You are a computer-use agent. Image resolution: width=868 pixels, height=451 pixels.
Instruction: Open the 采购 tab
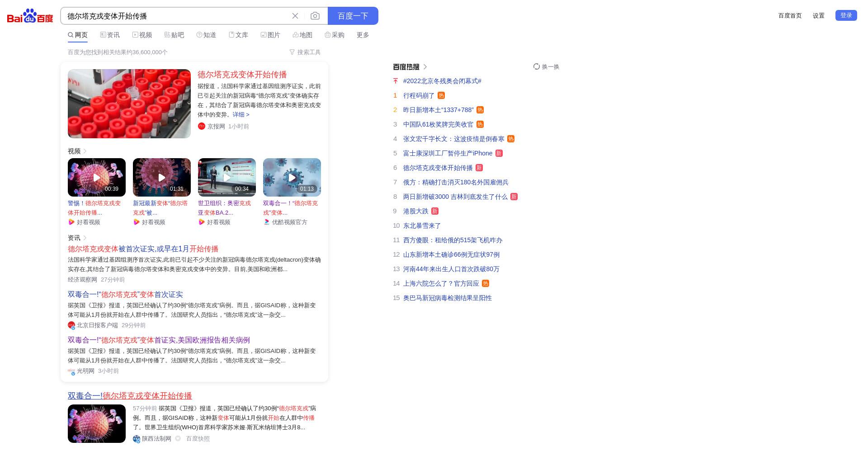click(335, 35)
